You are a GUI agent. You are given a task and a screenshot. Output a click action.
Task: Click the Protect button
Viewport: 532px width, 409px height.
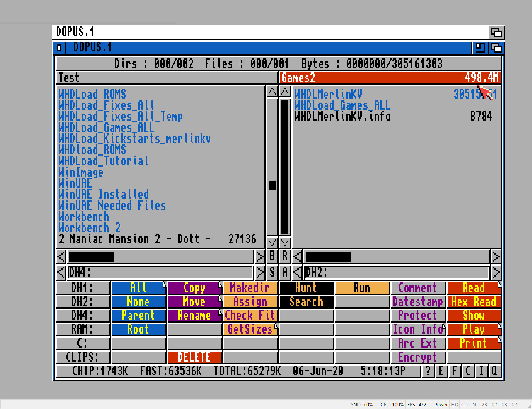[418, 315]
